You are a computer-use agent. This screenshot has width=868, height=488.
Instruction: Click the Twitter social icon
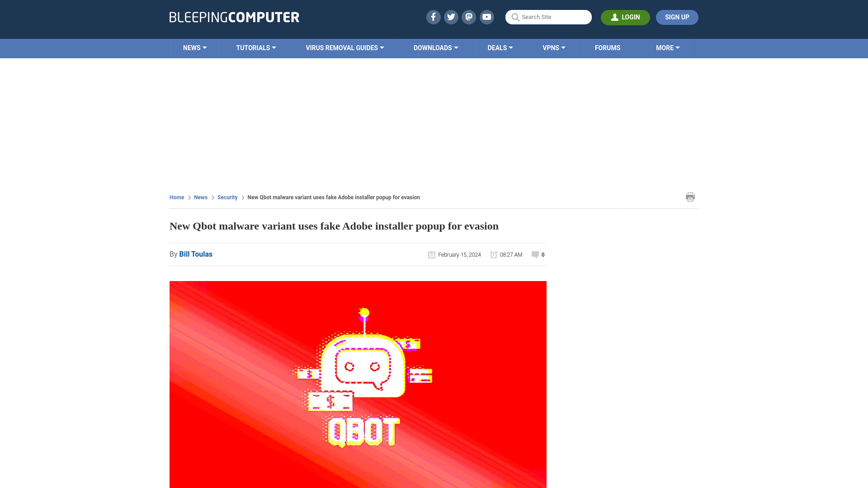(451, 17)
